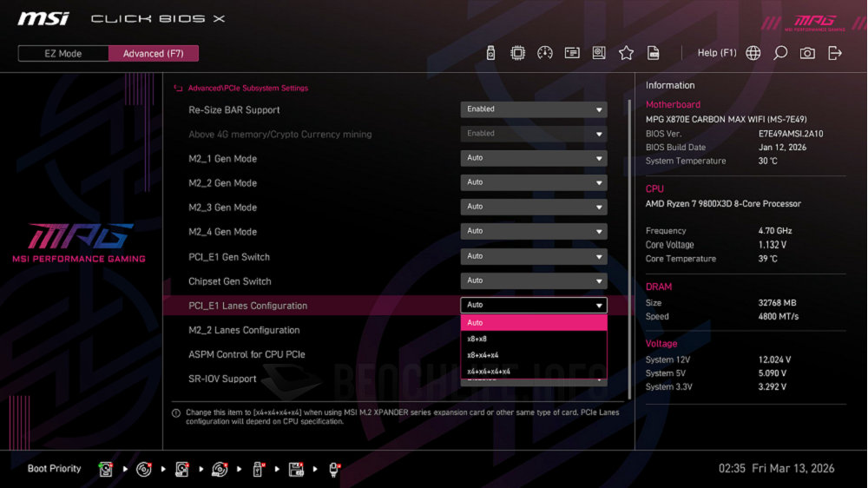Viewport: 868px width, 488px height.
Task: Select first hard disk in Boot Priority
Action: pyautogui.click(x=106, y=469)
